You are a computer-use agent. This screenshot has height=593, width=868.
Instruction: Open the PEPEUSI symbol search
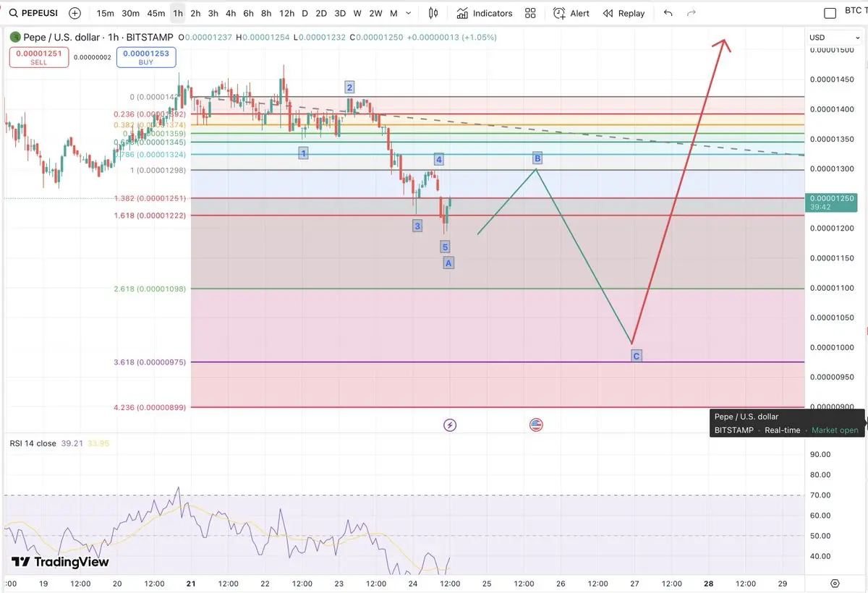coord(33,13)
